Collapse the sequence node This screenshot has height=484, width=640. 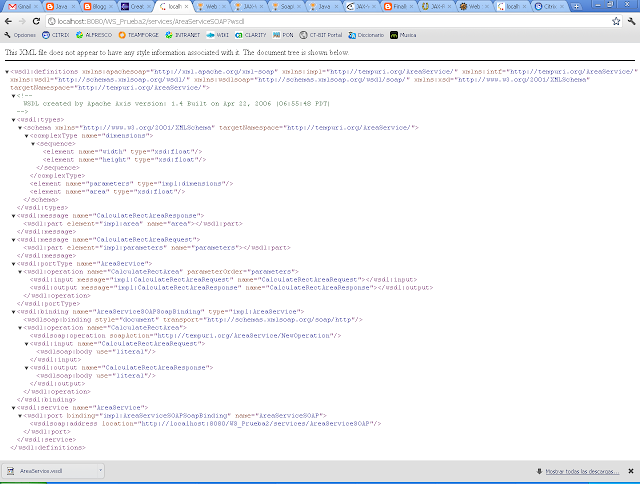(33, 144)
